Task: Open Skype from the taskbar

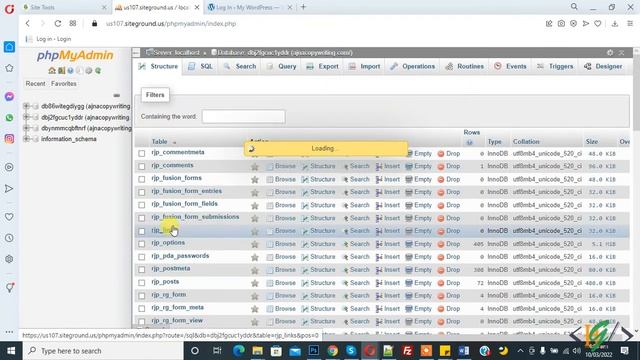Action: point(351,351)
